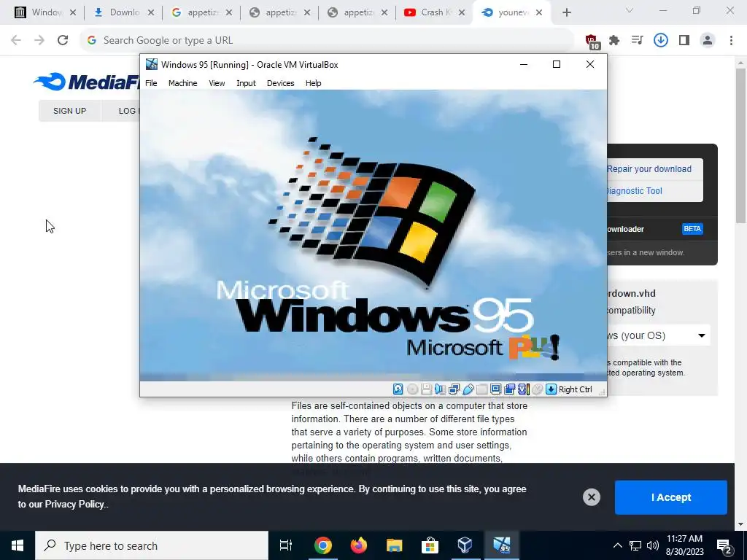Screen dimensions: 747x560
Task: Click the Right Ctrl host key label
Action: point(576,389)
